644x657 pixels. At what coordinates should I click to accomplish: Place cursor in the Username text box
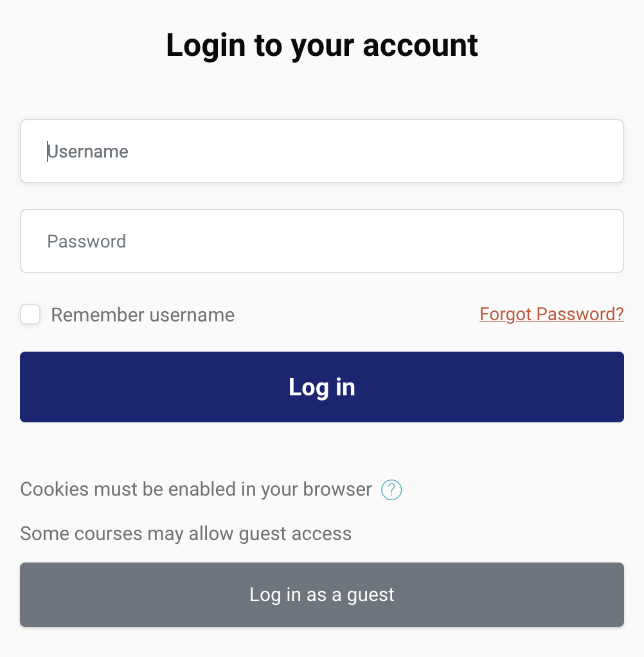click(x=321, y=151)
